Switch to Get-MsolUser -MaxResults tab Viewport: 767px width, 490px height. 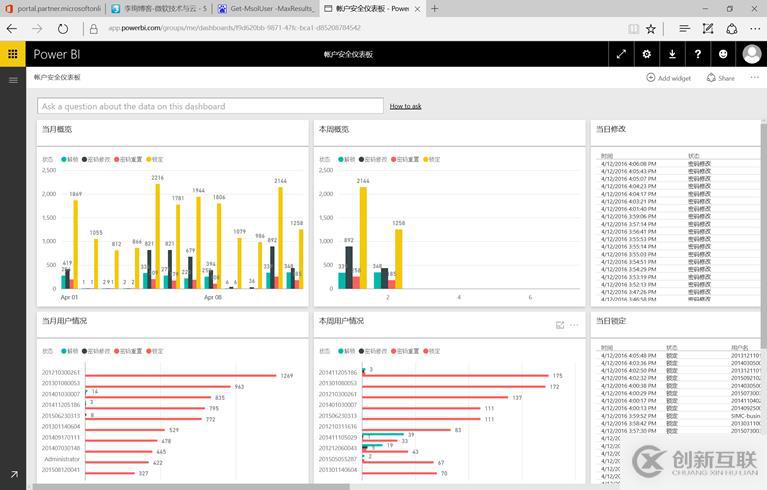click(266, 8)
